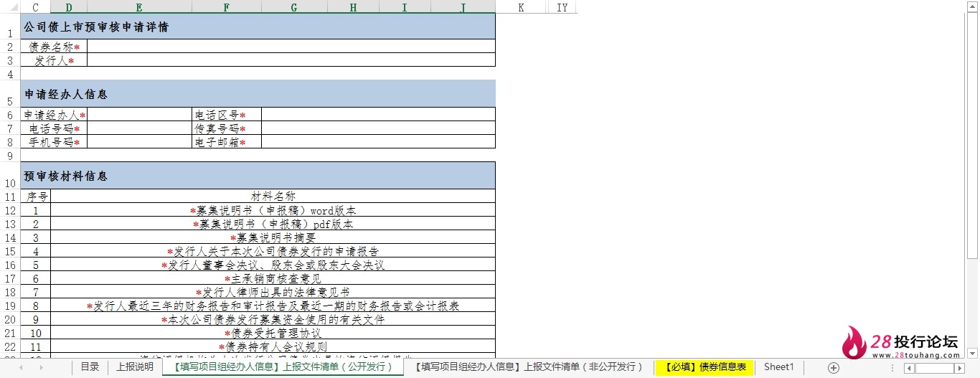Select the 预审核材料信息 section header
The width and height of the screenshot is (980, 378).
tap(258, 176)
